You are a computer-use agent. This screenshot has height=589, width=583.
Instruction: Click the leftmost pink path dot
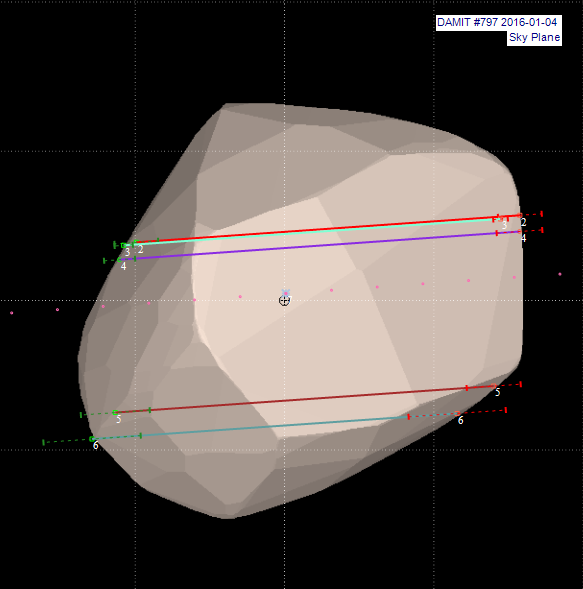12,313
